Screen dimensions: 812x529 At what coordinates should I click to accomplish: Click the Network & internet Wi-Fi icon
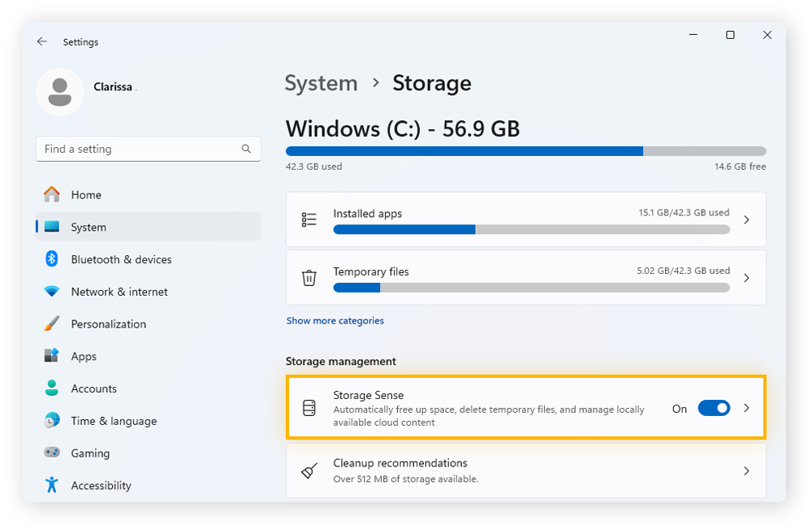(52, 291)
